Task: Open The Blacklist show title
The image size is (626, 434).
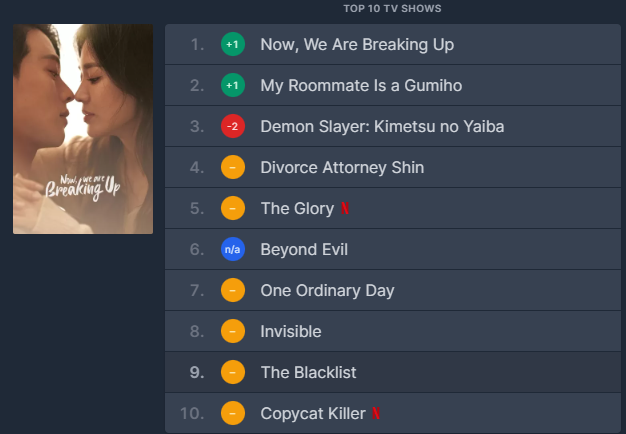Action: pos(308,372)
